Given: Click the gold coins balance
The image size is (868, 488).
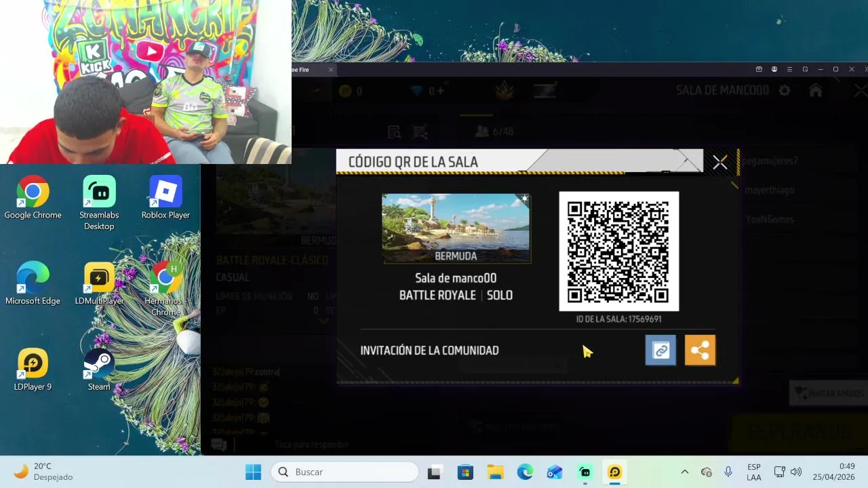Looking at the screenshot, I should pyautogui.click(x=351, y=91).
